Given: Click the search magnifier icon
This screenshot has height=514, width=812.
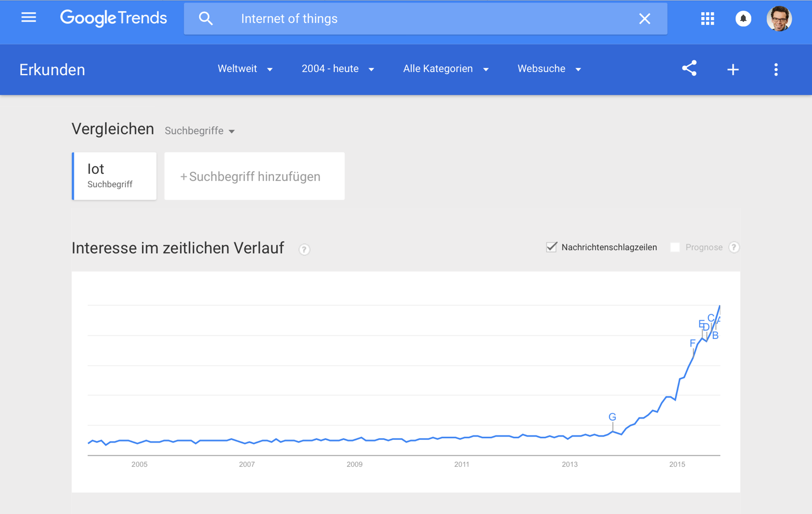Looking at the screenshot, I should click(x=206, y=19).
